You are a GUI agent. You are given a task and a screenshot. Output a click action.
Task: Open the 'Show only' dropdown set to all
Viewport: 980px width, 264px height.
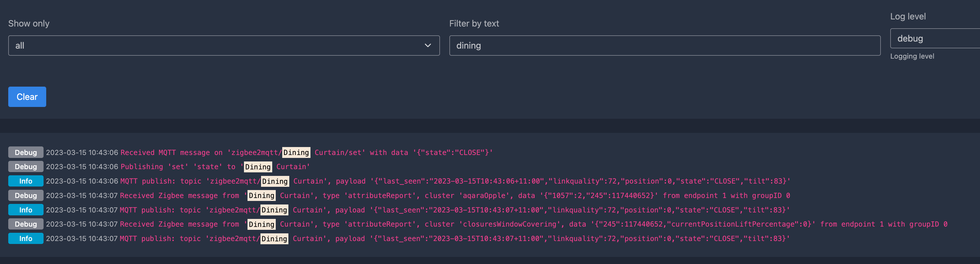(224, 45)
